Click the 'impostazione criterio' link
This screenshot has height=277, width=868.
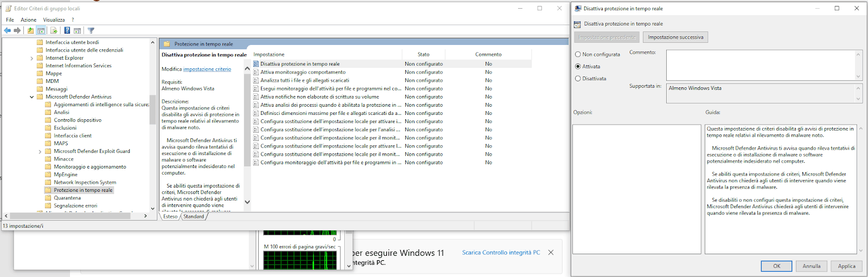tap(207, 69)
